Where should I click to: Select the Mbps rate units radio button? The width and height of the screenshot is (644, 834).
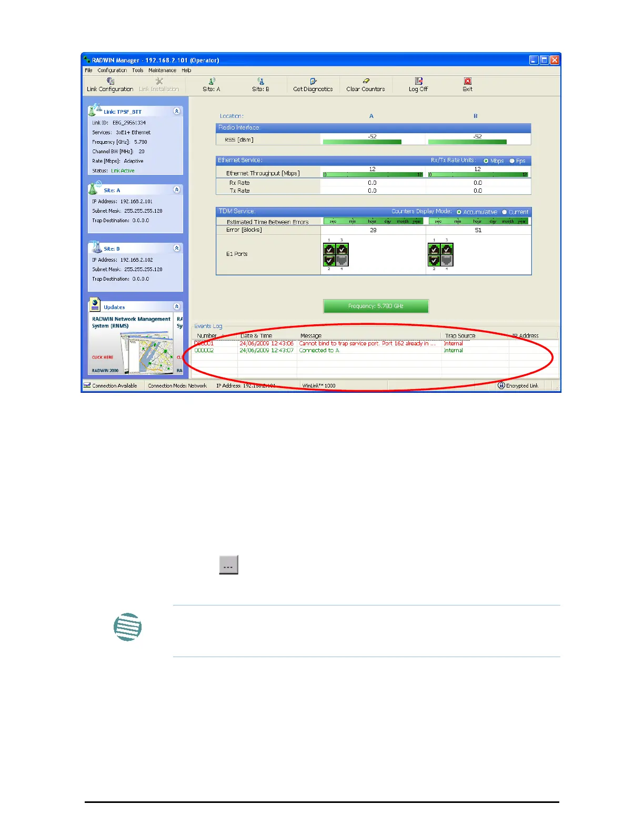pyautogui.click(x=486, y=161)
